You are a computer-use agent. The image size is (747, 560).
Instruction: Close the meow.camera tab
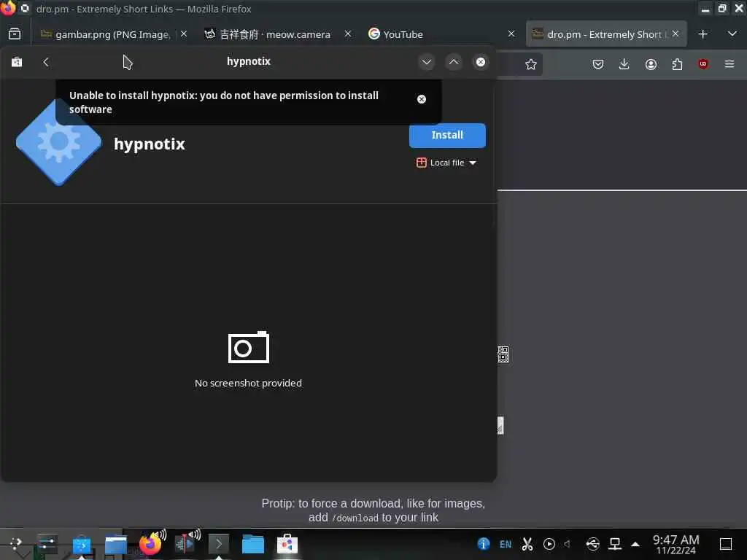coord(348,34)
